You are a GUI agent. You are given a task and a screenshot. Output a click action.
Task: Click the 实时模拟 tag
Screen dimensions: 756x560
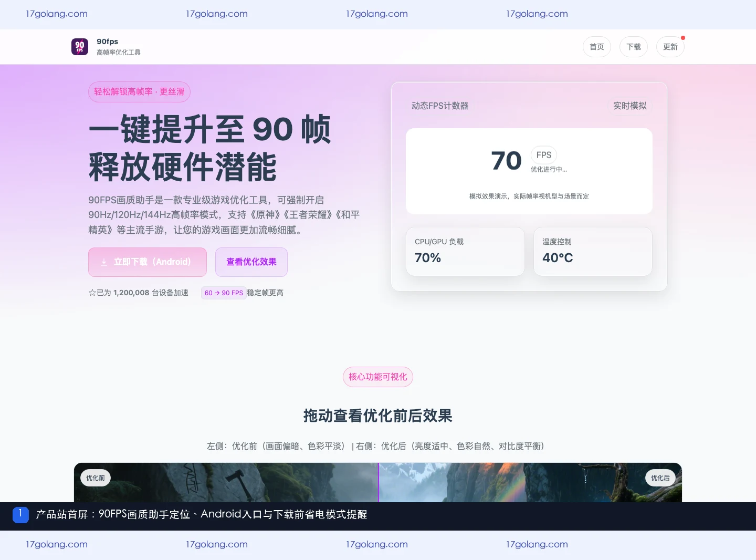point(630,106)
